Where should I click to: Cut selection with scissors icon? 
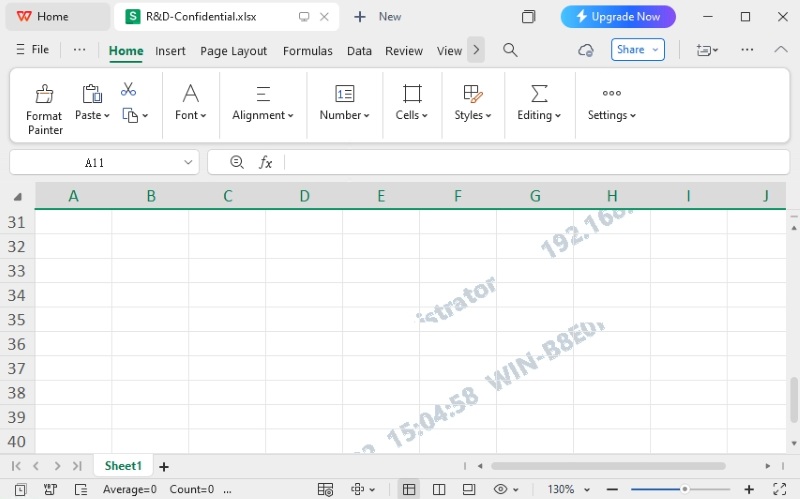[128, 89]
